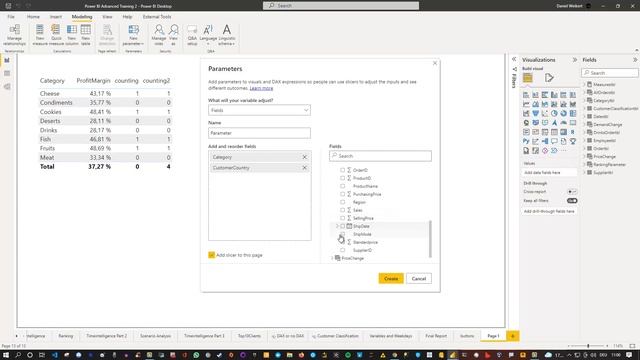Tick the PurchasingPrice field checkbox
This screenshot has width=640, height=360.
pos(342,194)
